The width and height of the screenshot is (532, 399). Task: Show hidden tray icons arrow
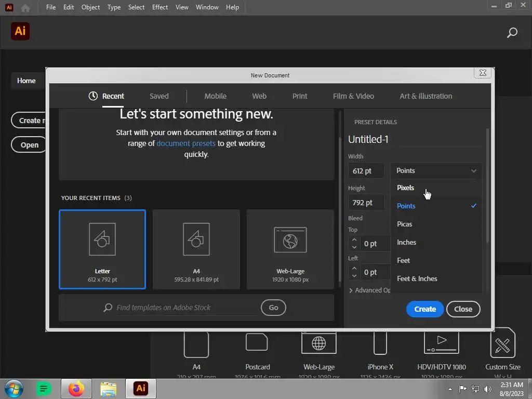point(450,389)
